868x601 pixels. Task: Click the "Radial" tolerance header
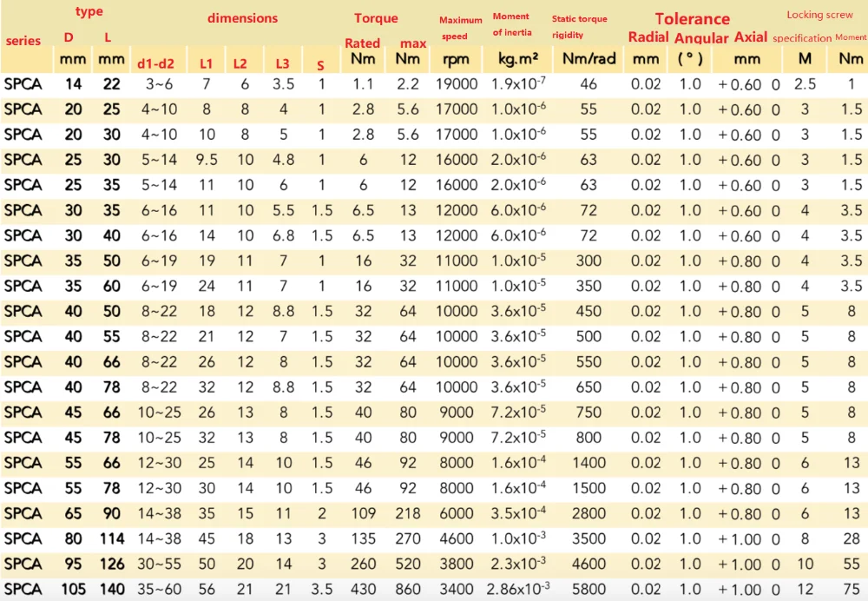click(648, 37)
